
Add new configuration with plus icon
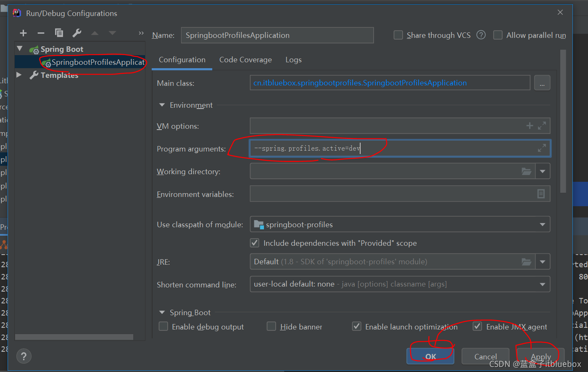(x=23, y=33)
